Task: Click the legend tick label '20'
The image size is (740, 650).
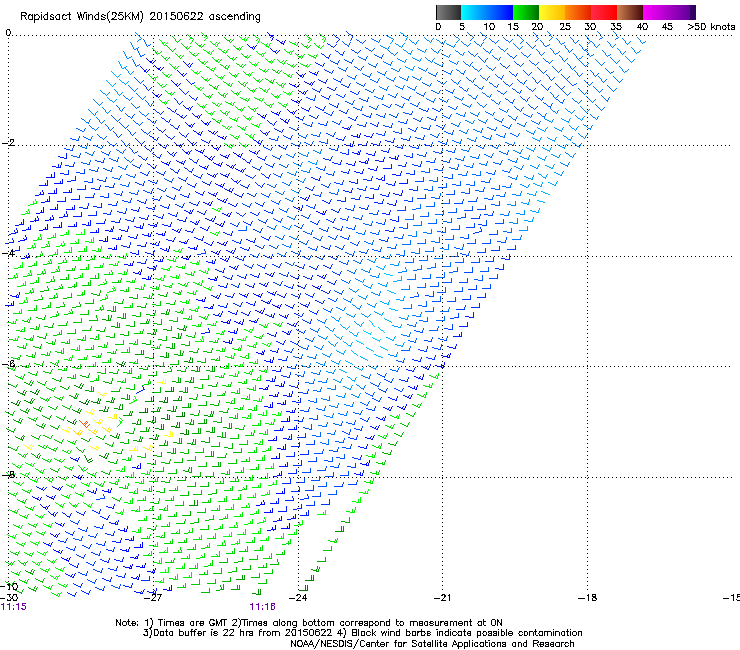Action: tap(537, 27)
